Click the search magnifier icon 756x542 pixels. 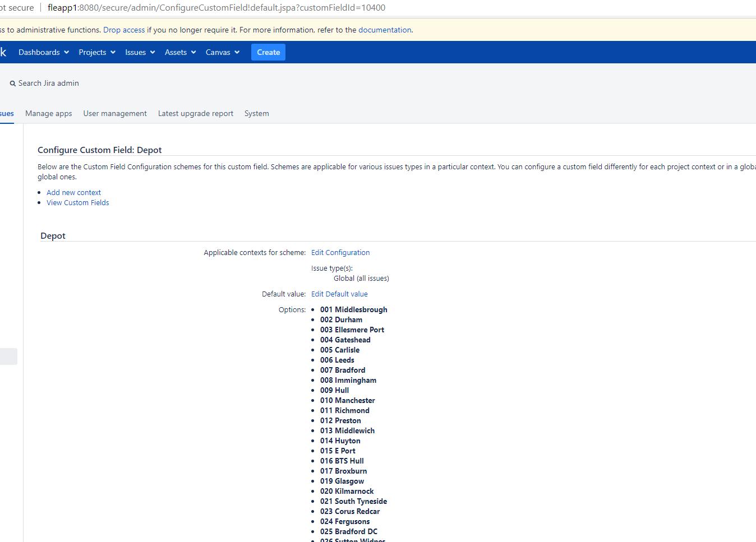point(12,84)
